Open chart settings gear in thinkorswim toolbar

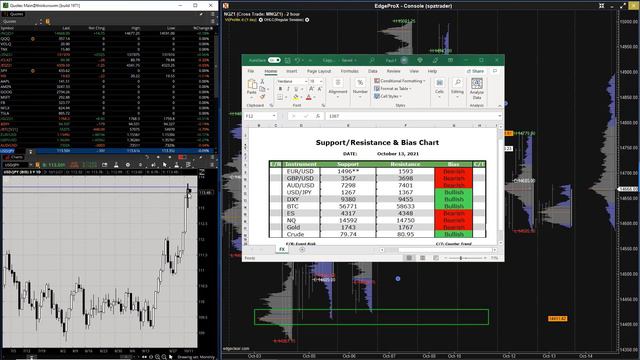point(128,165)
